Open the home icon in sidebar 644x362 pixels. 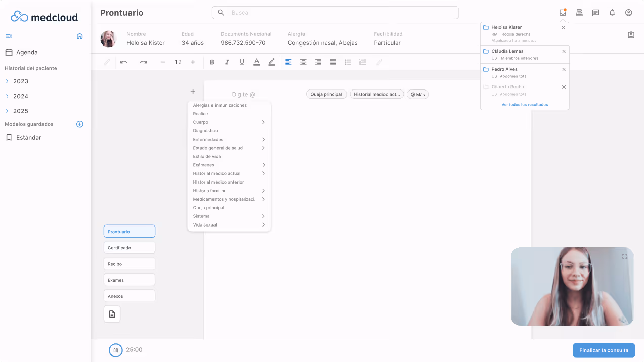[79, 36]
